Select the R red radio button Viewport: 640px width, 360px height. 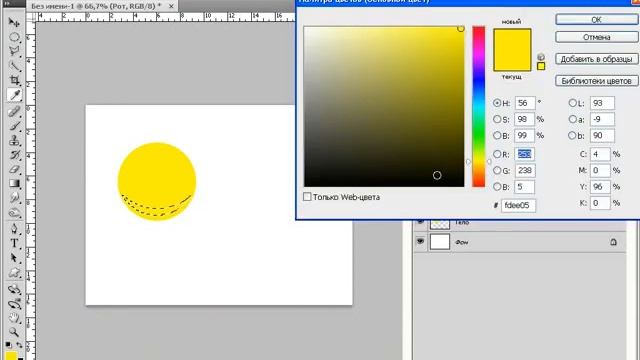click(497, 154)
